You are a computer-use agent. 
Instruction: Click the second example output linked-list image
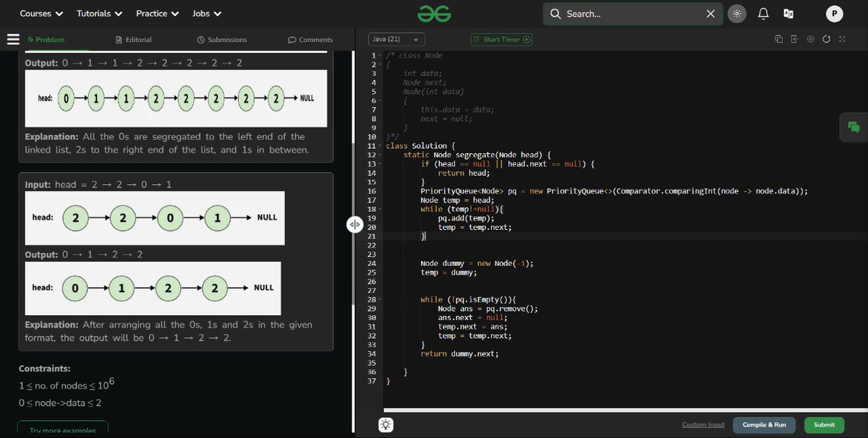[153, 288]
